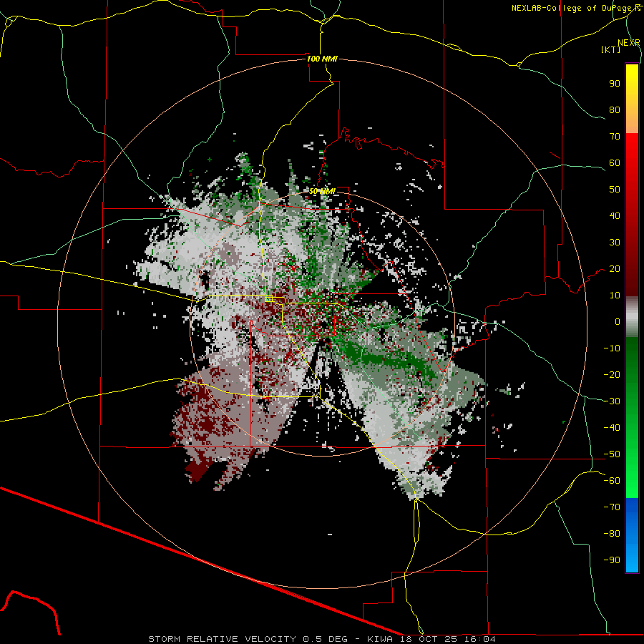
Task: Click the KIWA radar site identifier
Action: click(x=380, y=639)
